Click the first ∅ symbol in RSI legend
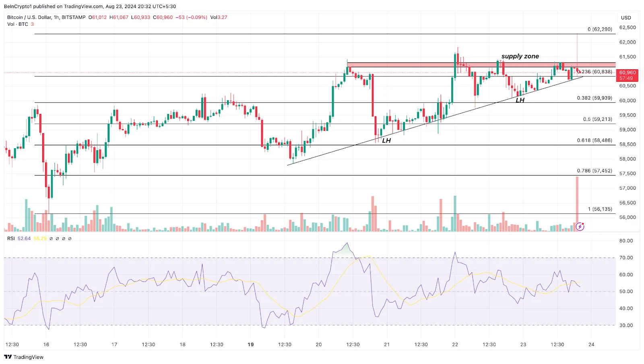 click(x=51, y=239)
